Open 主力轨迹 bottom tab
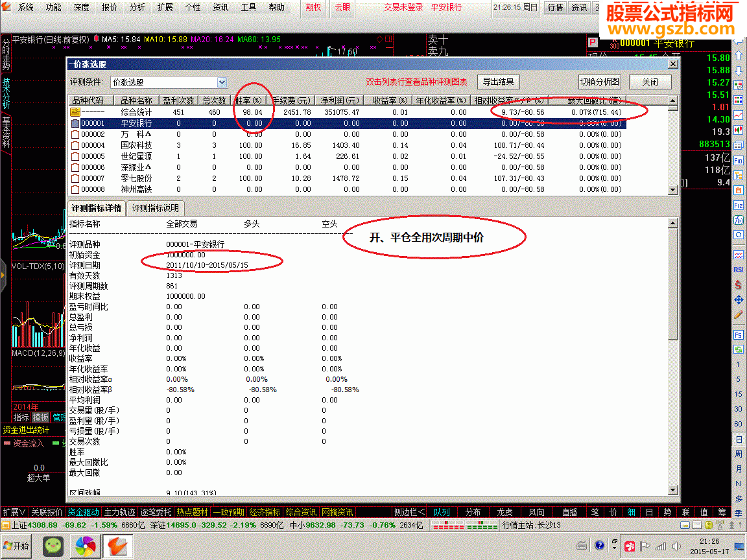 tap(119, 513)
